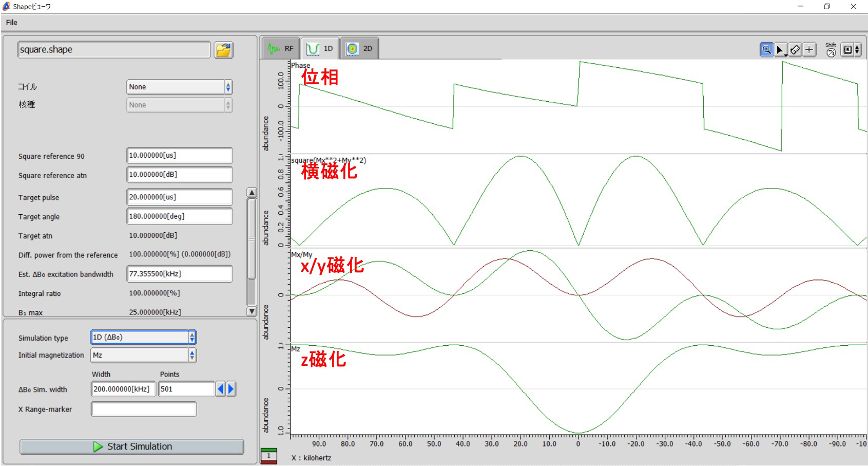Click the X Range-marker input field
Viewport: 868px width, 466px height.
click(x=144, y=409)
